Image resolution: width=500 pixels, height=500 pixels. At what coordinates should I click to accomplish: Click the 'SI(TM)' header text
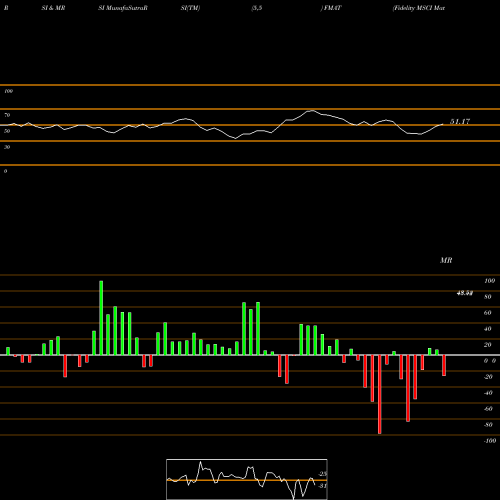[x=190, y=8]
